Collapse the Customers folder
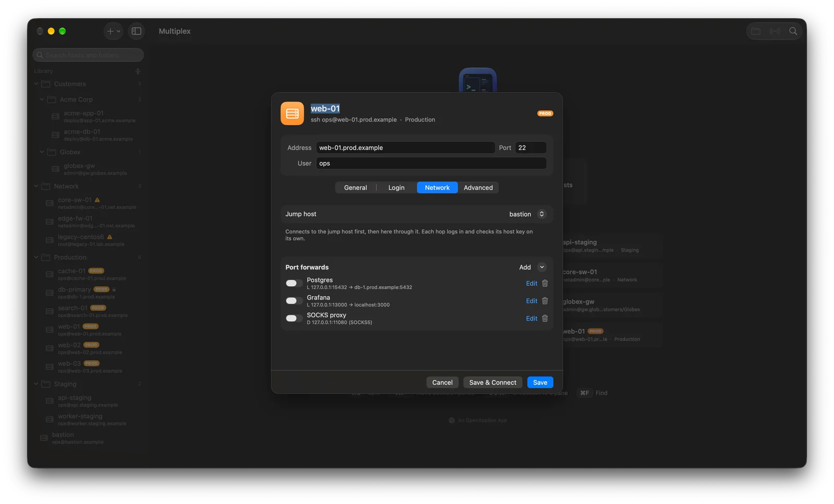 click(36, 84)
